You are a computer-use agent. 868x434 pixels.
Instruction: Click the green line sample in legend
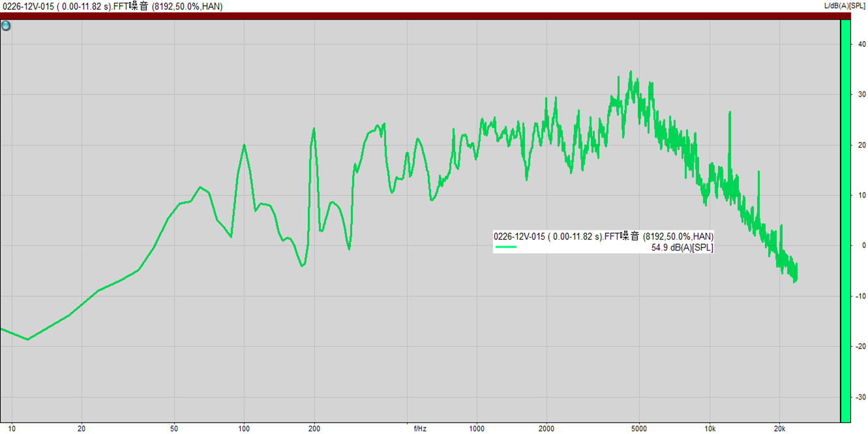click(506, 247)
